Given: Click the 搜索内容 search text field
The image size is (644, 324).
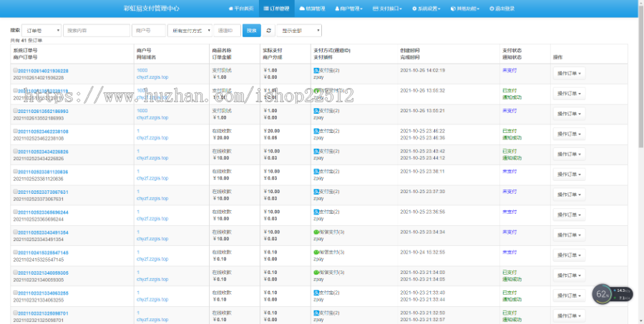Looking at the screenshot, I should (97, 30).
